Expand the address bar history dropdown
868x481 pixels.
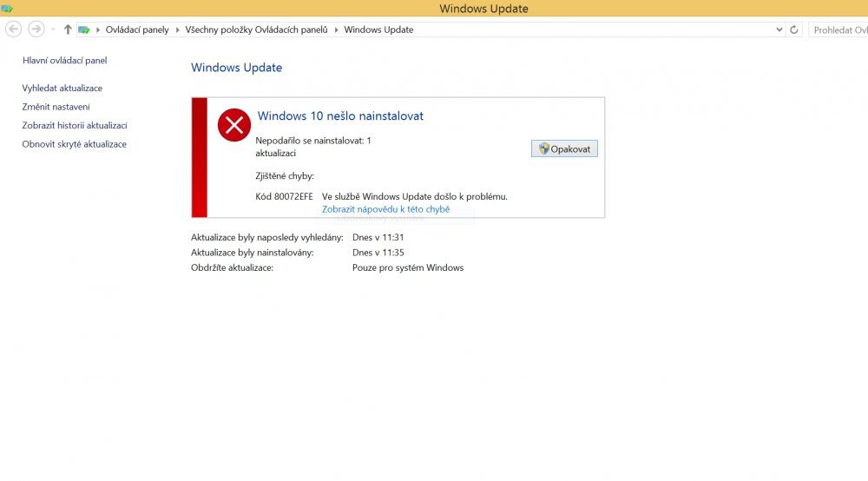[x=779, y=30]
